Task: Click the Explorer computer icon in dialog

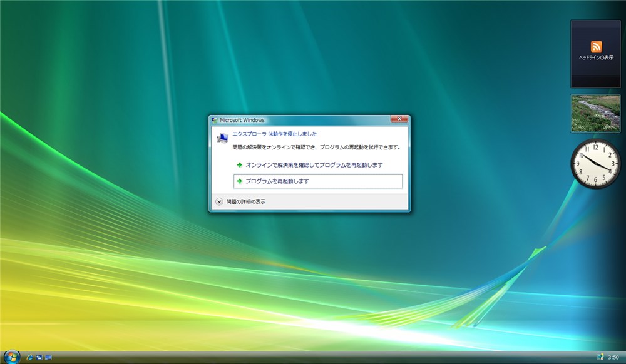Action: point(222,138)
